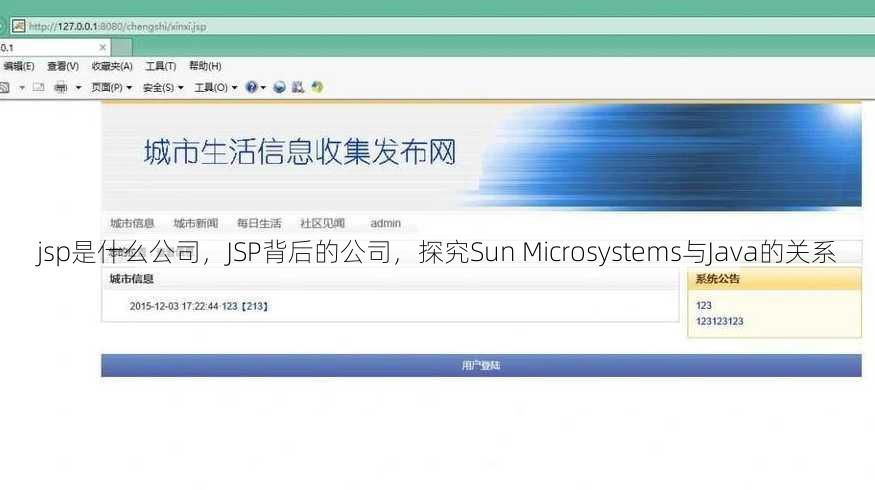
Task: Open a new tab with the blank tab button
Action: pyautogui.click(x=122, y=47)
